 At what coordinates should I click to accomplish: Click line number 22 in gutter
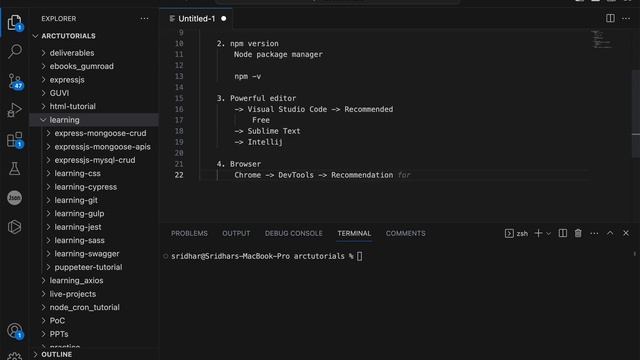[179, 175]
